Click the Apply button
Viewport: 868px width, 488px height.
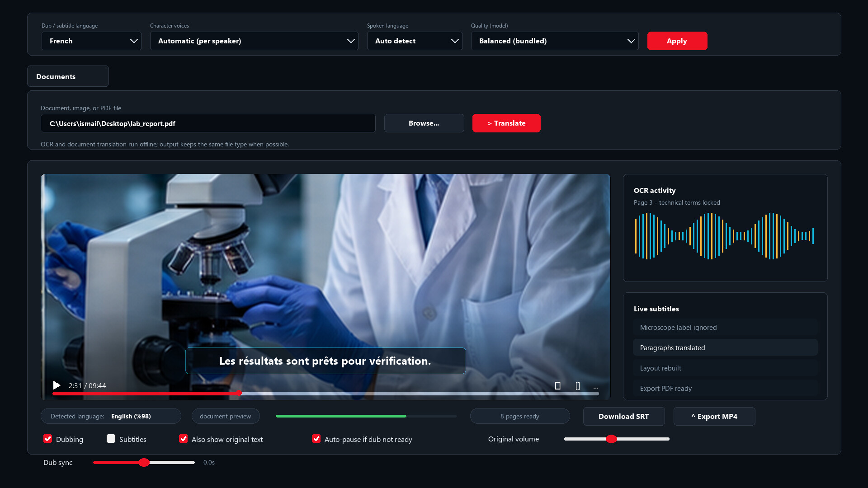tap(677, 41)
